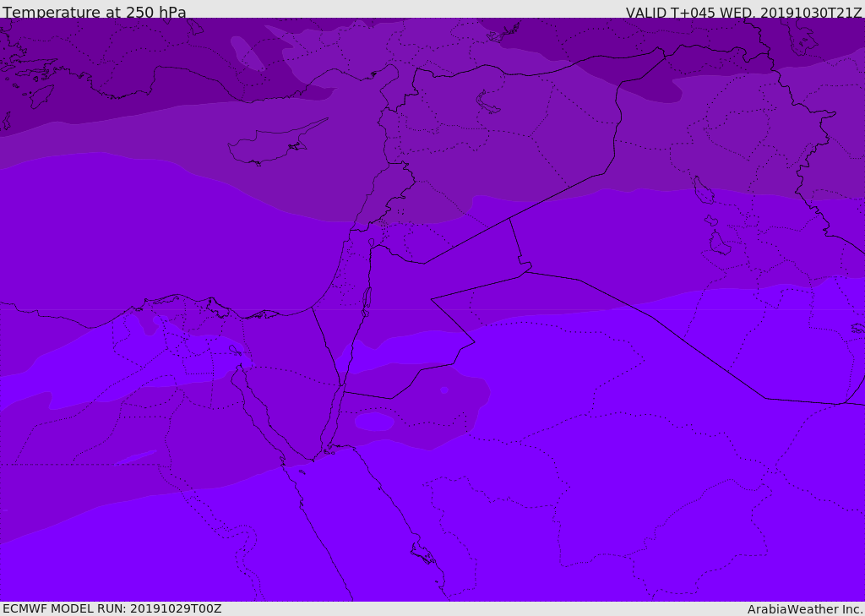Click the tip of Sinai where the gulfs meet
Viewport: 865px width, 616px height.
[327, 451]
